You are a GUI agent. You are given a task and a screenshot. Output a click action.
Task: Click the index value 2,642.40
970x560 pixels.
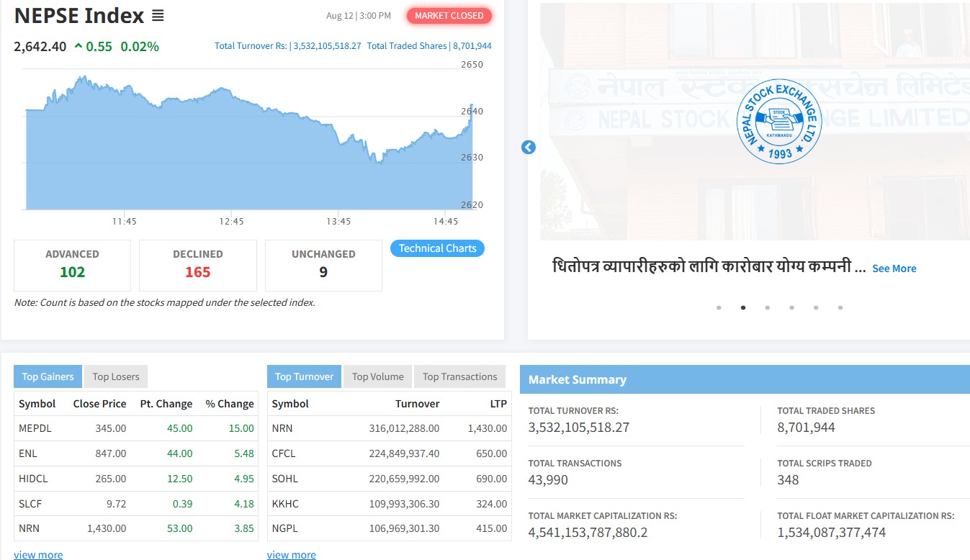pos(40,47)
